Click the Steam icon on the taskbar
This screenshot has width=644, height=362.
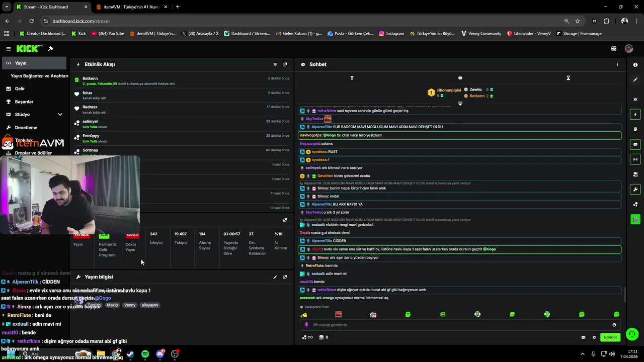130,354
